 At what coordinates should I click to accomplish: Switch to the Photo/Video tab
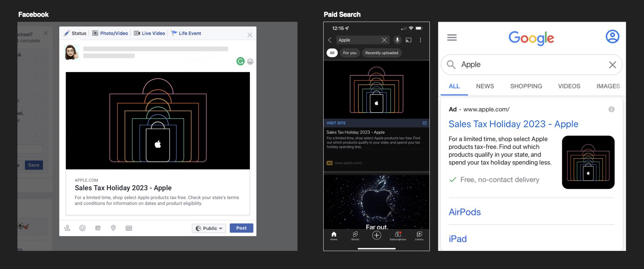(x=110, y=33)
